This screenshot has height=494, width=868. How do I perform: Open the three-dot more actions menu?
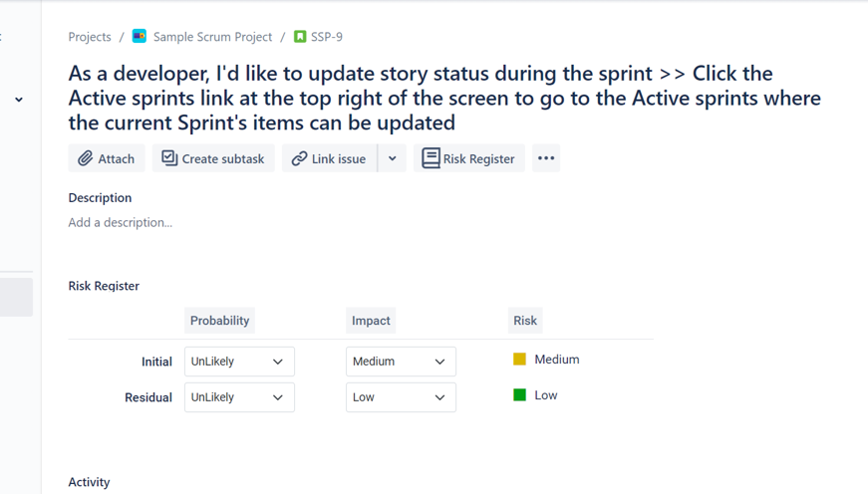point(546,158)
